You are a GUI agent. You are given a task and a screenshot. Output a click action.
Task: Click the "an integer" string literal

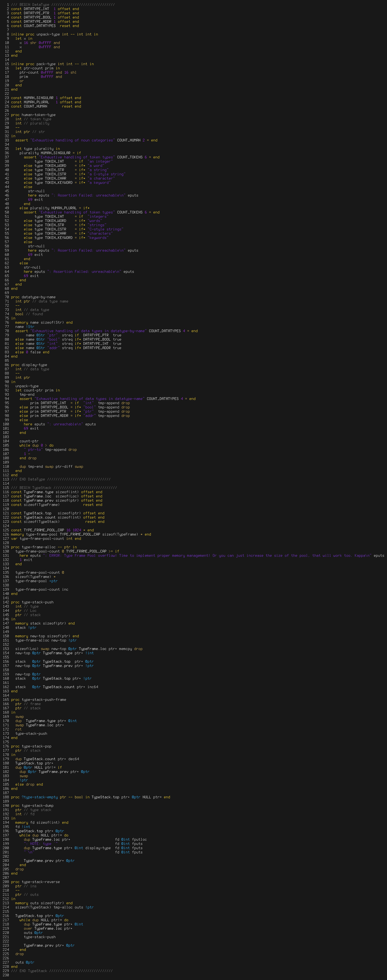pyautogui.click(x=100, y=161)
